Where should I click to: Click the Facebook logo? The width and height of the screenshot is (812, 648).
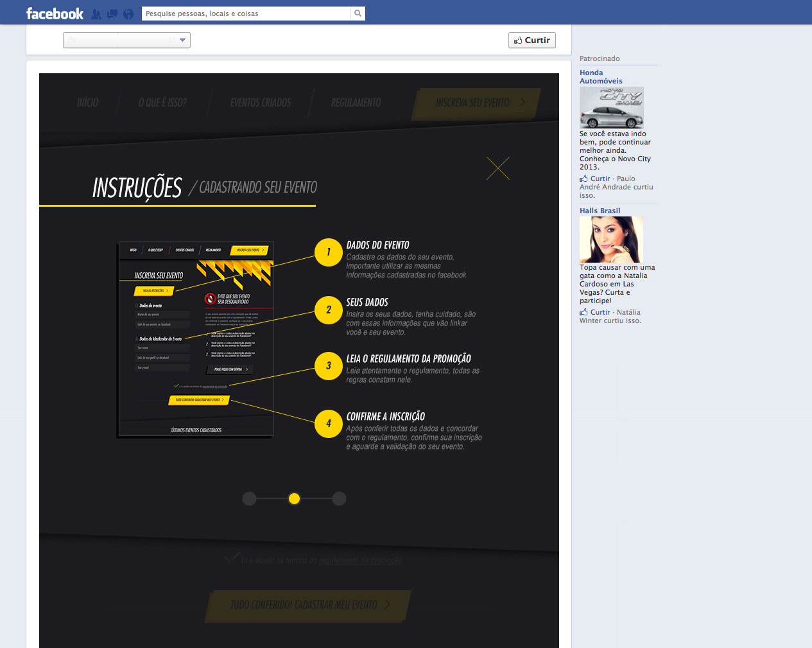coord(55,13)
